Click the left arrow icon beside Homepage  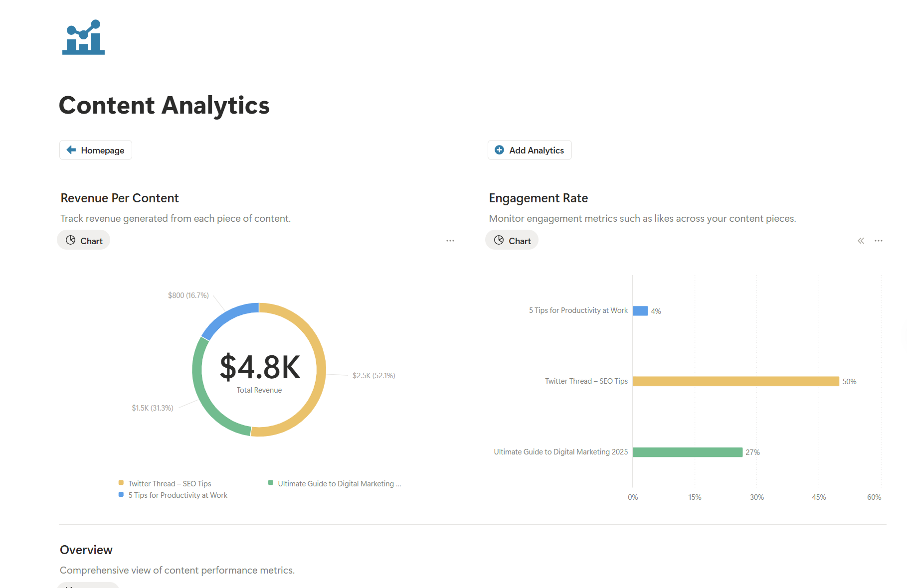(71, 150)
